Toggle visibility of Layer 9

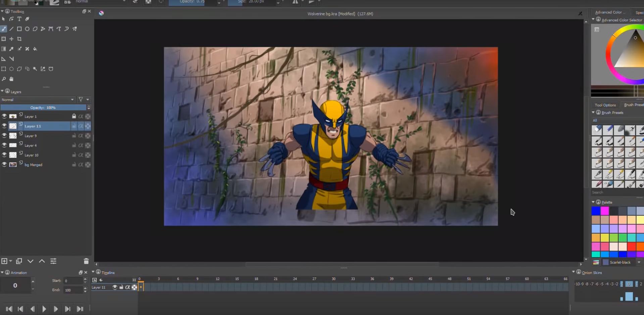point(4,136)
